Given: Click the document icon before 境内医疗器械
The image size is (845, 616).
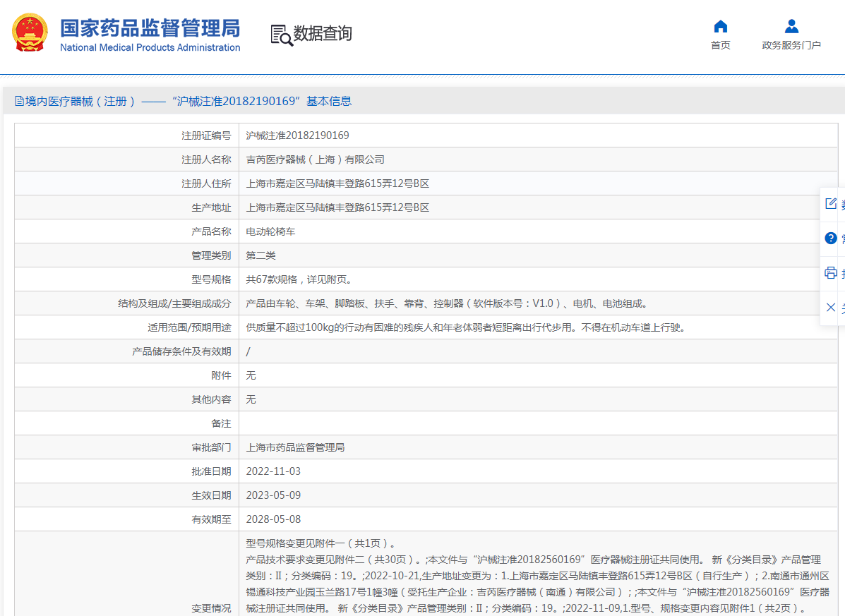Looking at the screenshot, I should coord(19,101).
